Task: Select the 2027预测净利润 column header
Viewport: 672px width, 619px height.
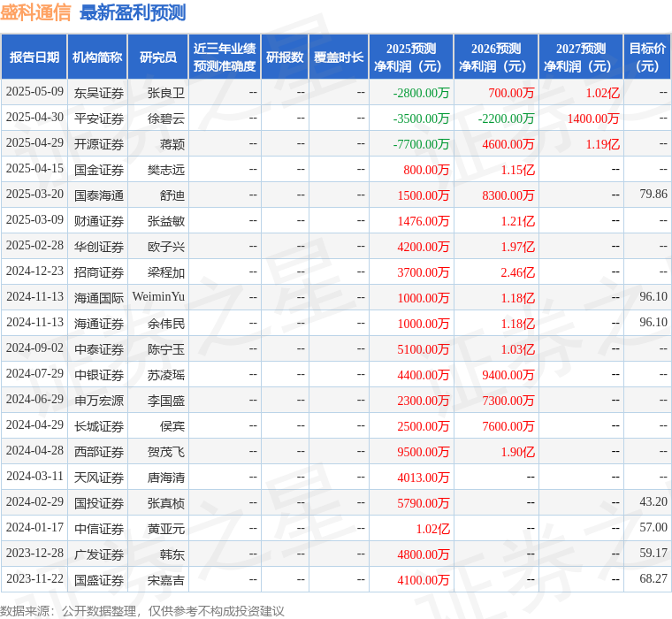Action: pyautogui.click(x=580, y=57)
